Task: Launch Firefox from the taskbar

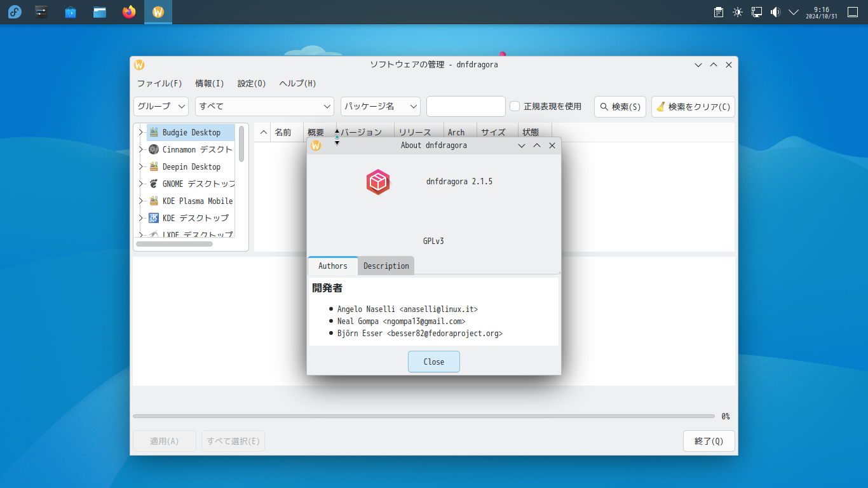Action: [129, 12]
